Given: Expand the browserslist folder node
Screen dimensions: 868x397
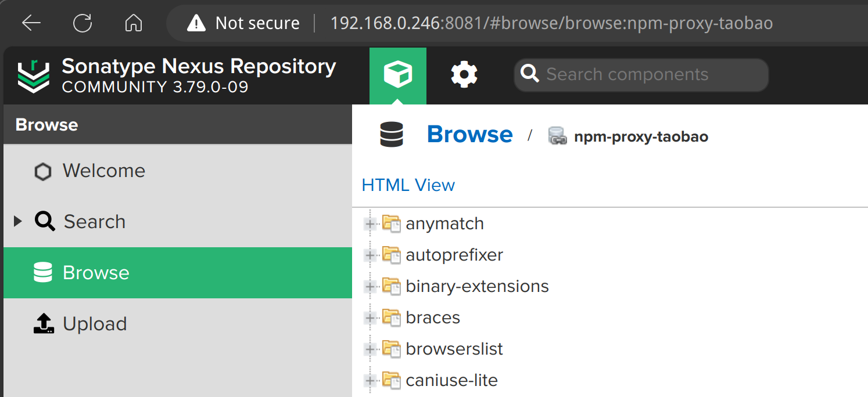Looking at the screenshot, I should coord(370,349).
